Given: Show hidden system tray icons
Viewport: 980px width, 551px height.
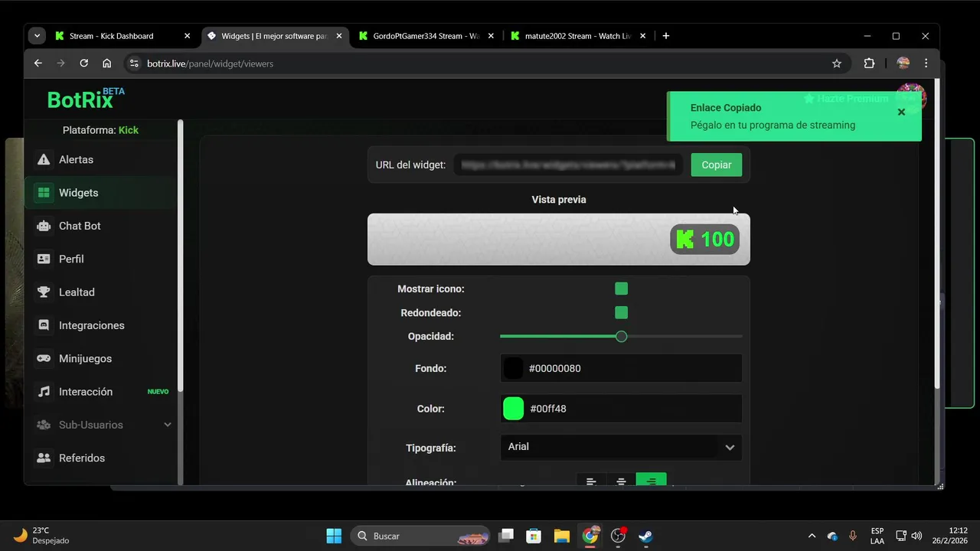Looking at the screenshot, I should pos(812,536).
